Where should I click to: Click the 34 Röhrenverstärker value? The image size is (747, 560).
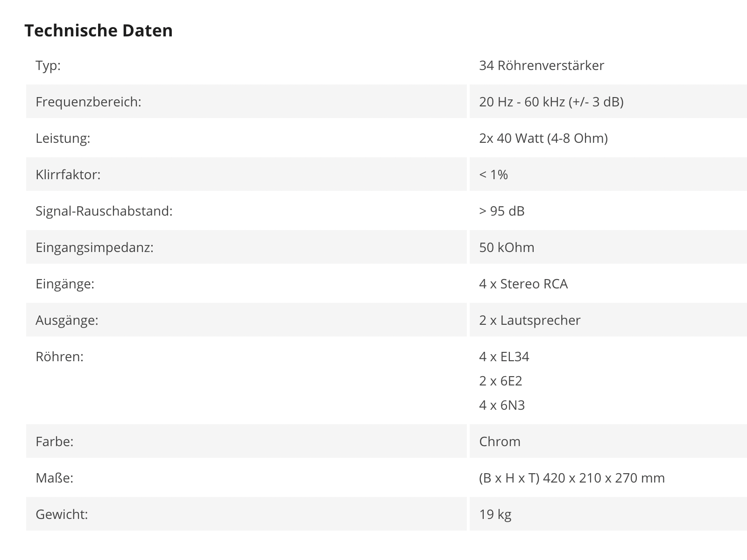[542, 65]
